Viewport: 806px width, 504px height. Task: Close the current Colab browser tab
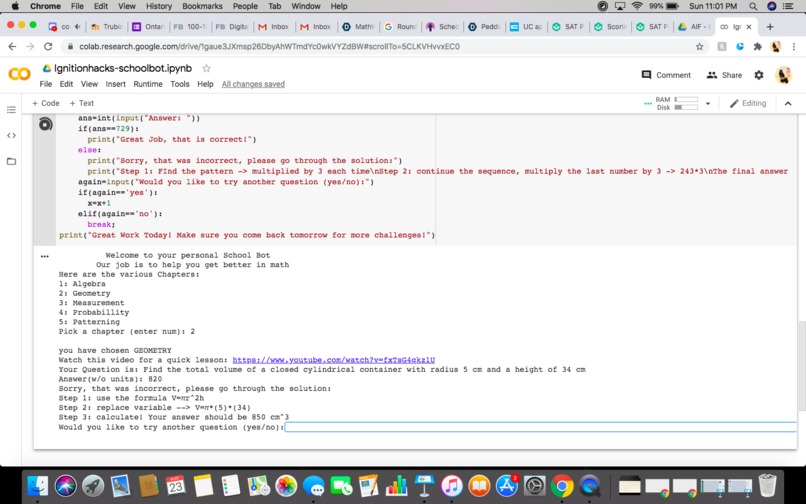748,27
